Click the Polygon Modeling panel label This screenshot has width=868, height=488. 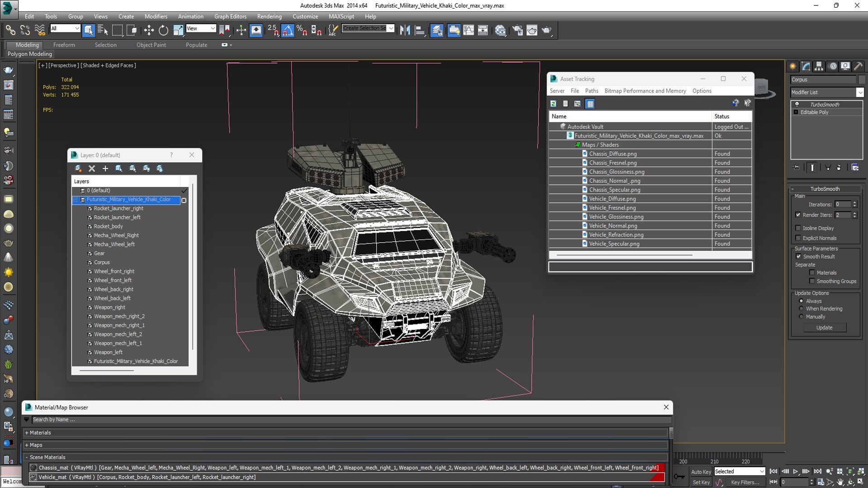pyautogui.click(x=30, y=54)
